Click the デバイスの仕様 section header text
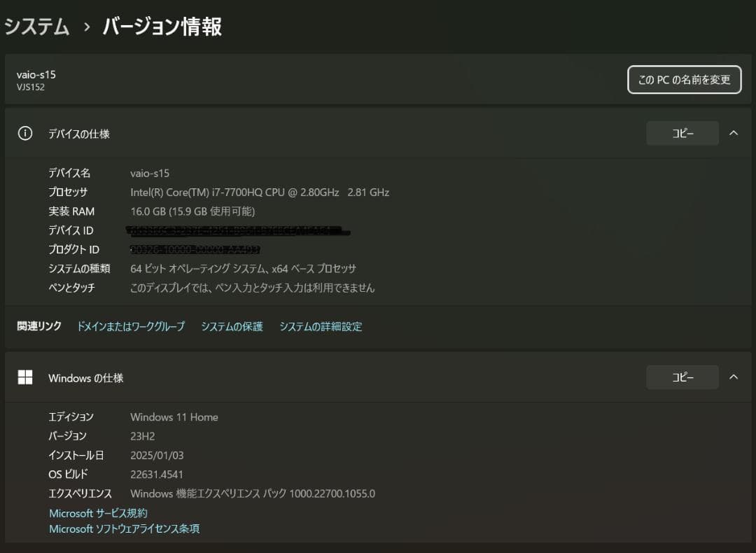This screenshot has height=553, width=756. (79, 134)
